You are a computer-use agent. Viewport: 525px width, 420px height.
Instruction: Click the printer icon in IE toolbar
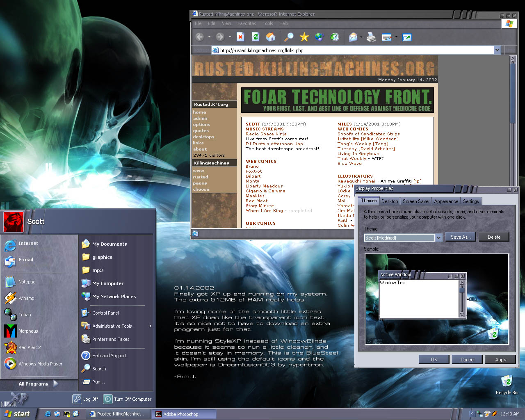click(371, 37)
